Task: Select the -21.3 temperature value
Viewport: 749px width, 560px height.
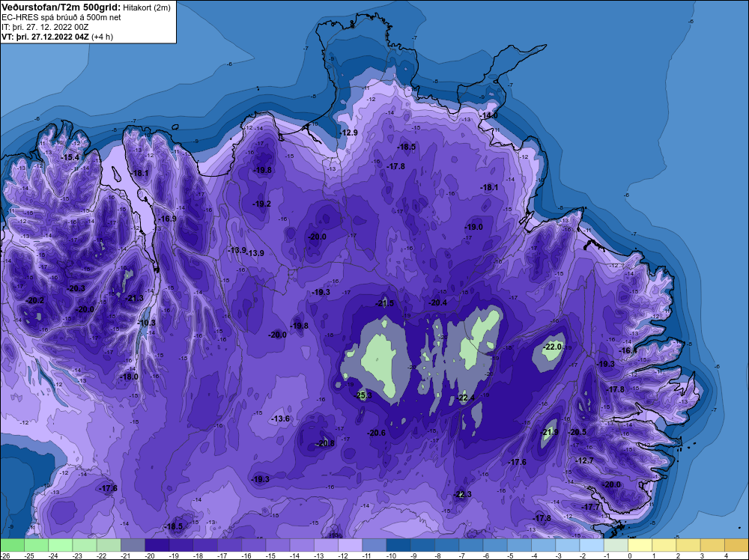Action: point(135,298)
